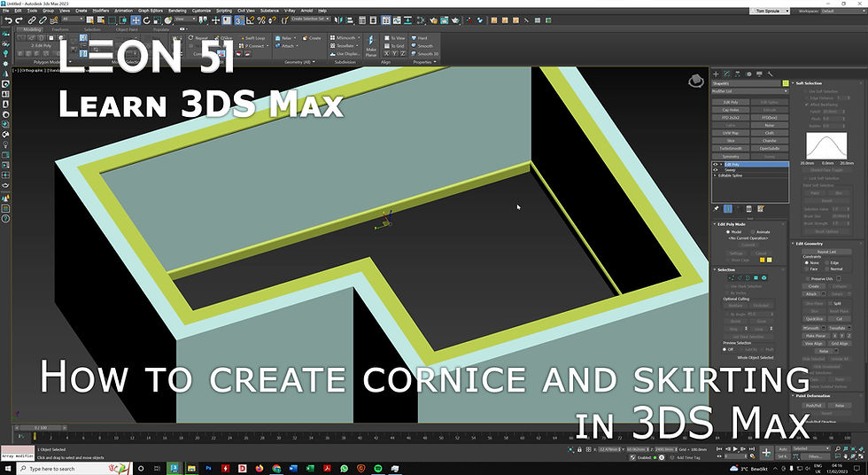Open the Create command panel tab
868x475 pixels.
point(716,74)
